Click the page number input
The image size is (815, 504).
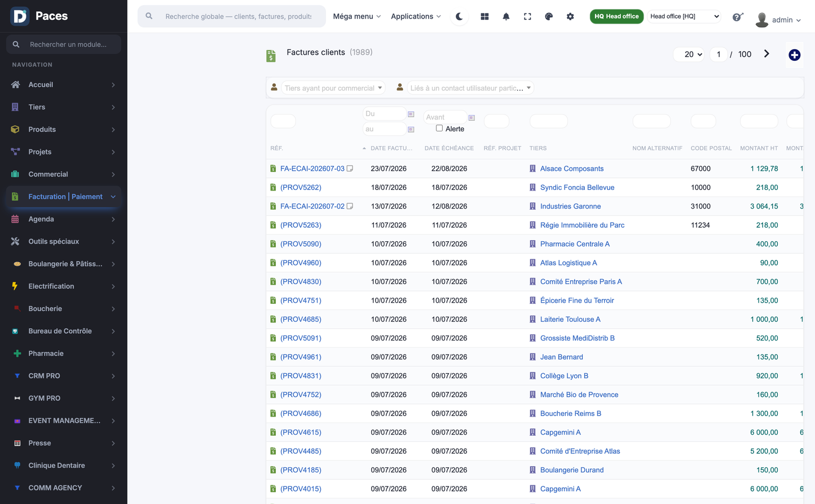[718, 54]
